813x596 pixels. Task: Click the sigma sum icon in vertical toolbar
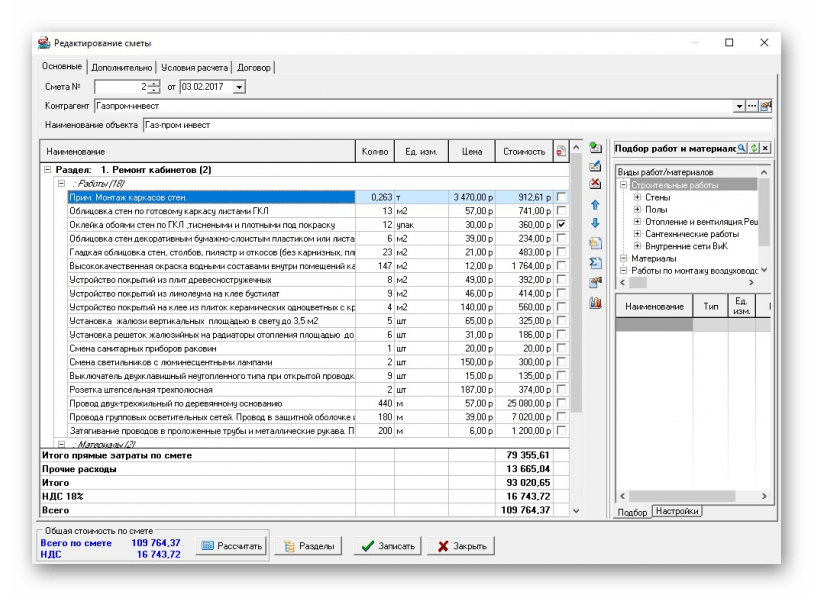595,263
